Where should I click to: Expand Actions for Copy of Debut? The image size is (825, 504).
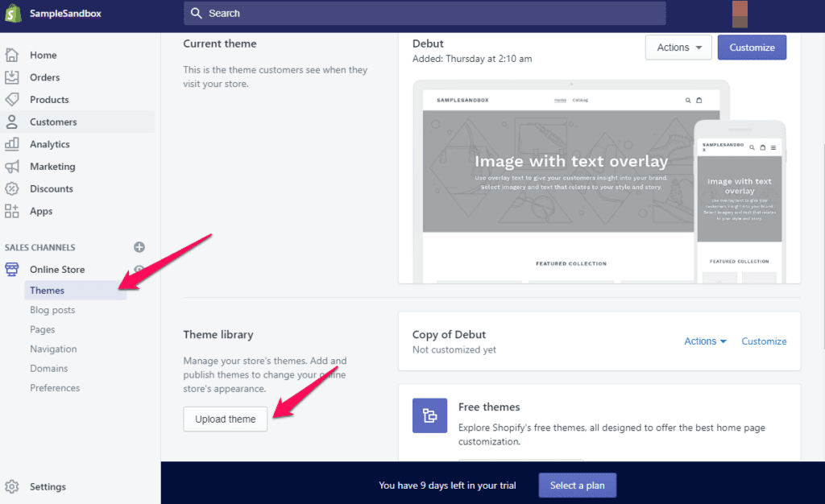point(704,341)
